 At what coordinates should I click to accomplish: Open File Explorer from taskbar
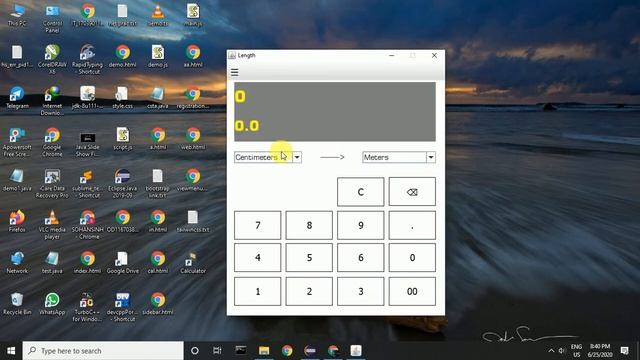pos(264,351)
